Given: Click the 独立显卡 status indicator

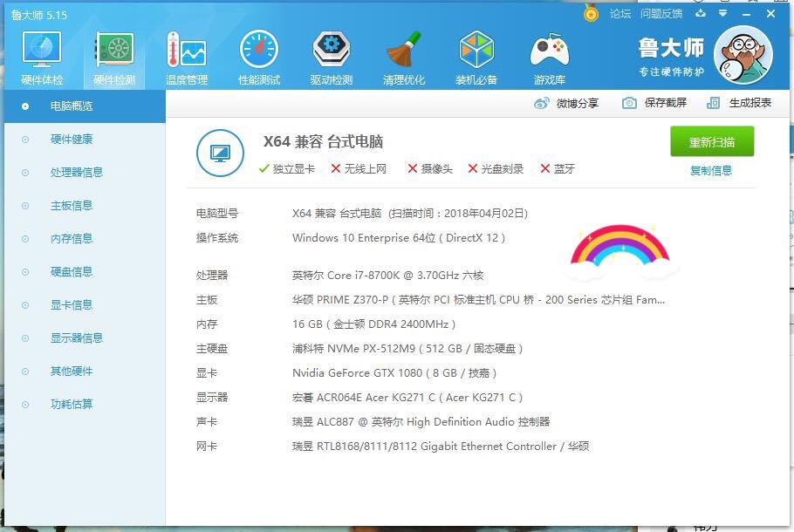Looking at the screenshot, I should coord(286,168).
